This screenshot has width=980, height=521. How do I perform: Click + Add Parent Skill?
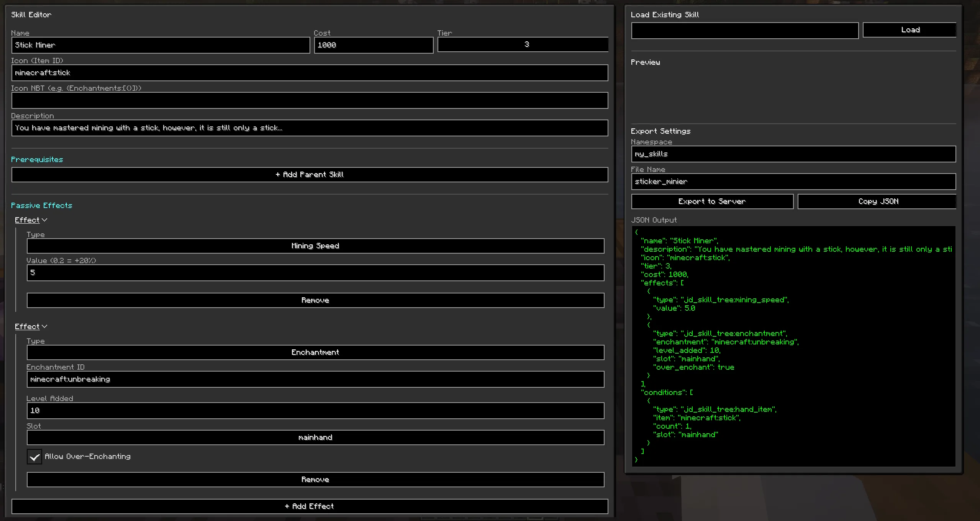tap(310, 175)
